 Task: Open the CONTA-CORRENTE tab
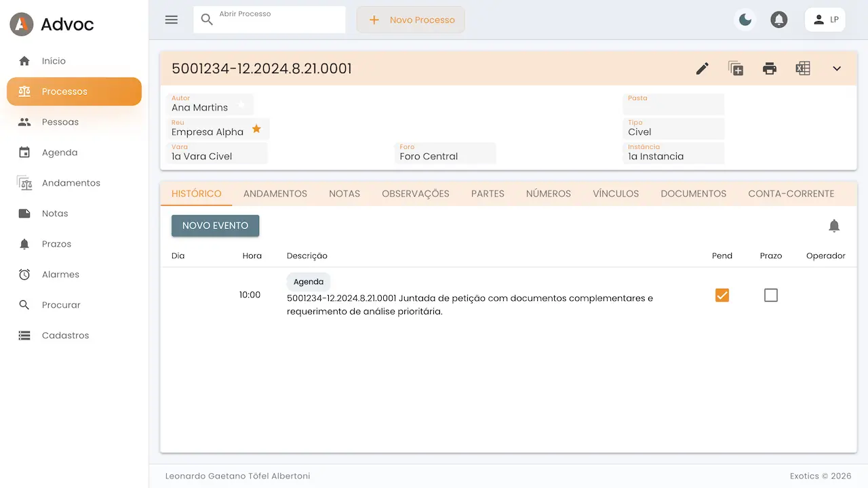click(791, 194)
